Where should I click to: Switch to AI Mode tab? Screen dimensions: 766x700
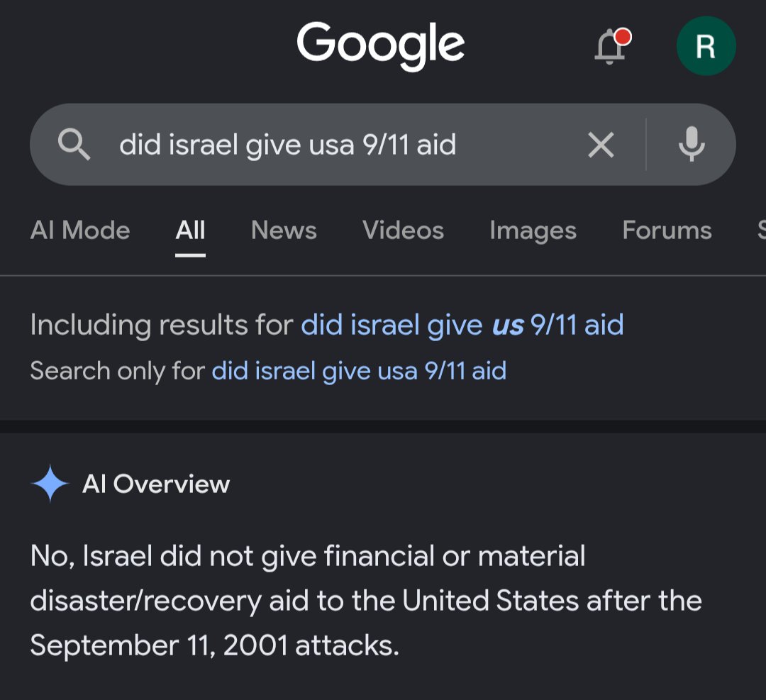click(80, 230)
